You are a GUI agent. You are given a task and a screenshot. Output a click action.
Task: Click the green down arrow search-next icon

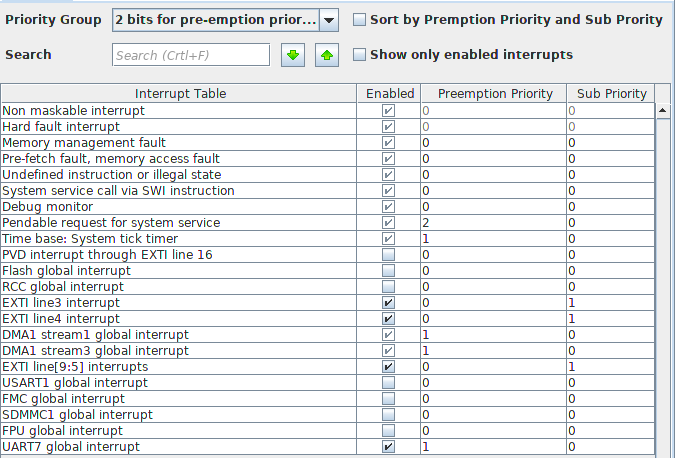click(293, 55)
